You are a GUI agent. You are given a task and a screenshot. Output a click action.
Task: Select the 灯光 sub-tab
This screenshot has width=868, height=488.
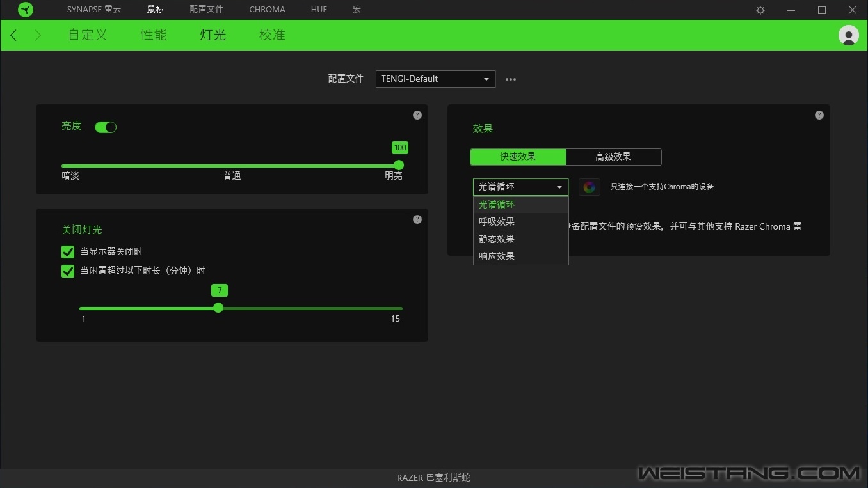[x=213, y=35]
